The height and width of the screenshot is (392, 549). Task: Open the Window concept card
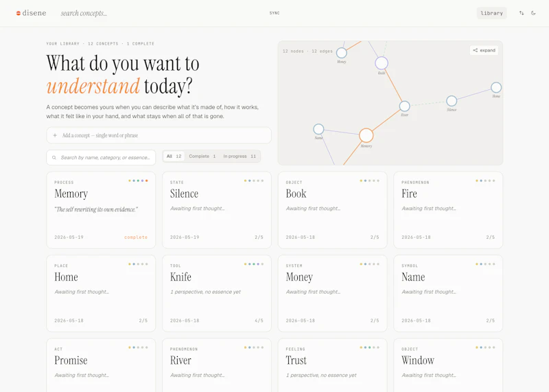click(x=448, y=365)
